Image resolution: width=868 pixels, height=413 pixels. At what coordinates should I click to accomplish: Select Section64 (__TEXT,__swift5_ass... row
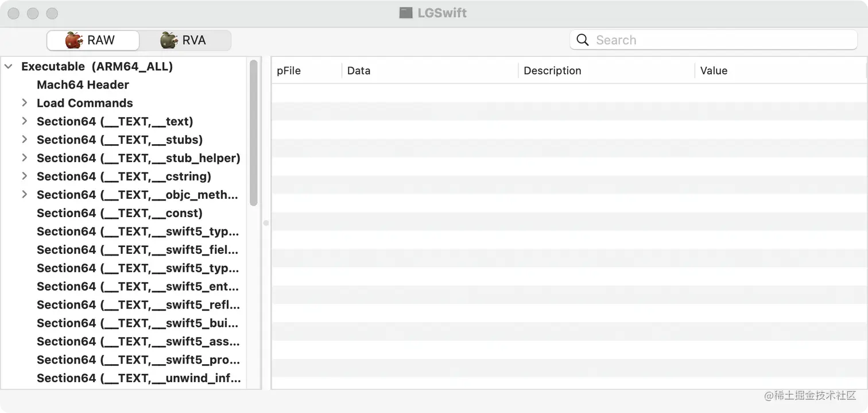point(124,342)
